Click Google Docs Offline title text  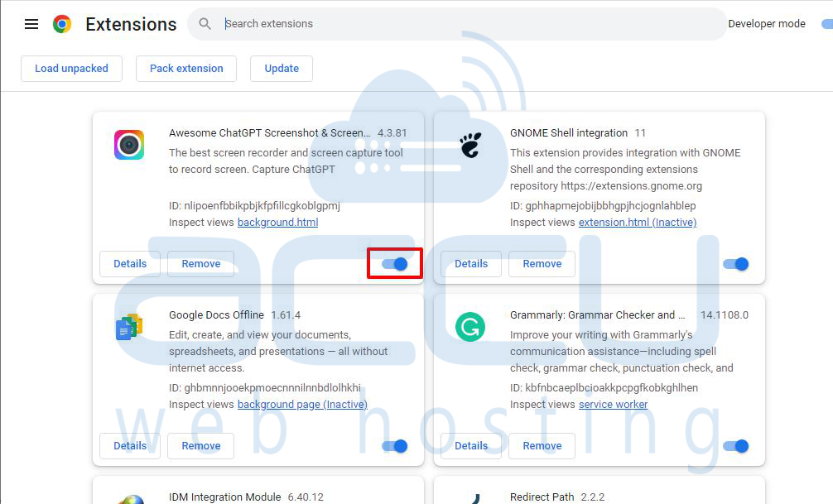pos(216,315)
